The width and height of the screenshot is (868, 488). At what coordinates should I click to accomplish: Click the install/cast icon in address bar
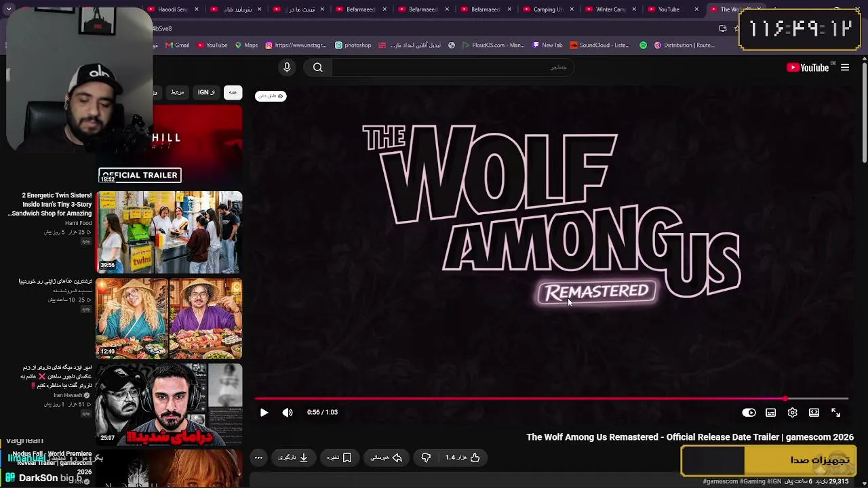pos(722,28)
